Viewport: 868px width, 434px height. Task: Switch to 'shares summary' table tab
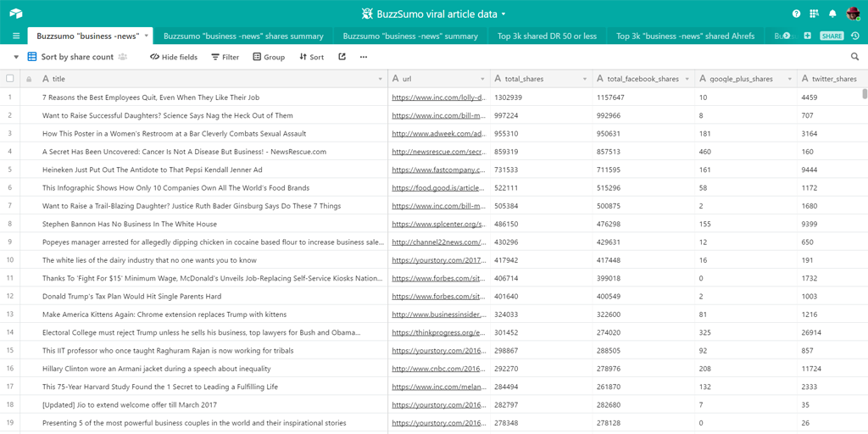243,36
